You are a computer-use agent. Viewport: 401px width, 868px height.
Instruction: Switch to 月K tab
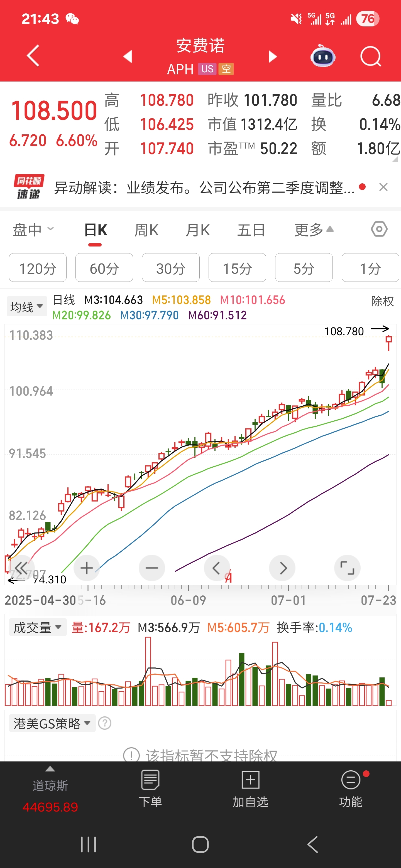[198, 230]
